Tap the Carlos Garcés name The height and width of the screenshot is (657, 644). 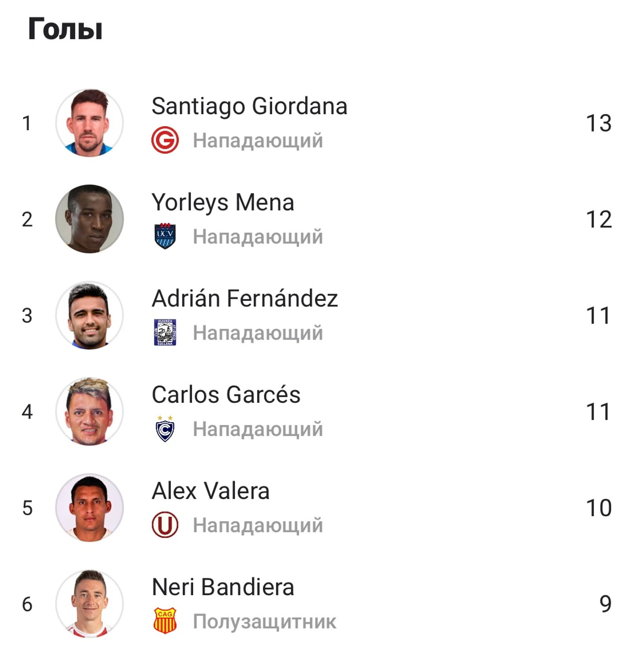coord(226,395)
